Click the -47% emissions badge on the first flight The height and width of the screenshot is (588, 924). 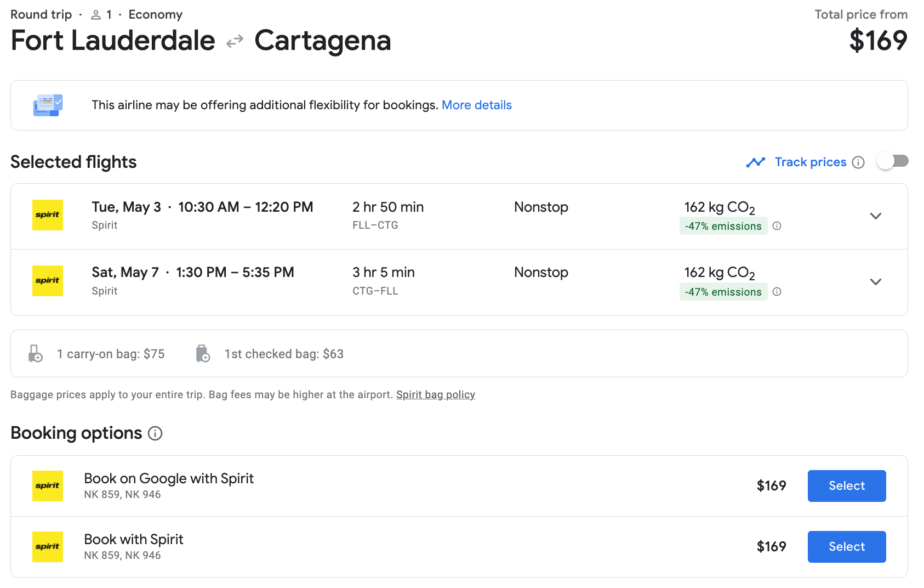(723, 226)
